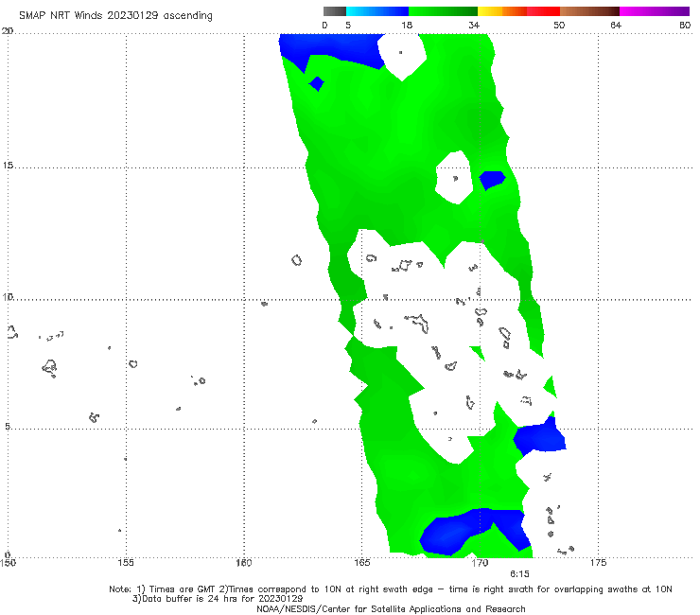The width and height of the screenshot is (700, 615).
Task: Click the yellow-orange segment of the color scale
Action: (502, 11)
